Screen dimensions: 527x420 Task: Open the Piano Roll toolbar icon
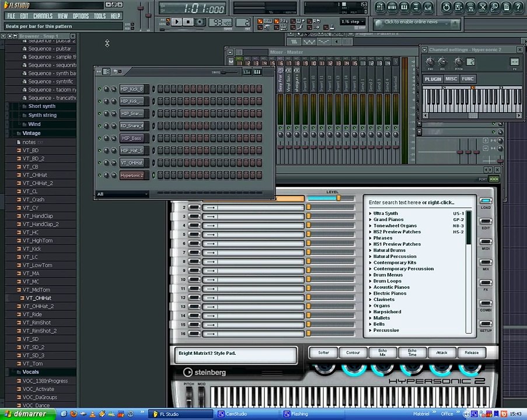coord(404,7)
